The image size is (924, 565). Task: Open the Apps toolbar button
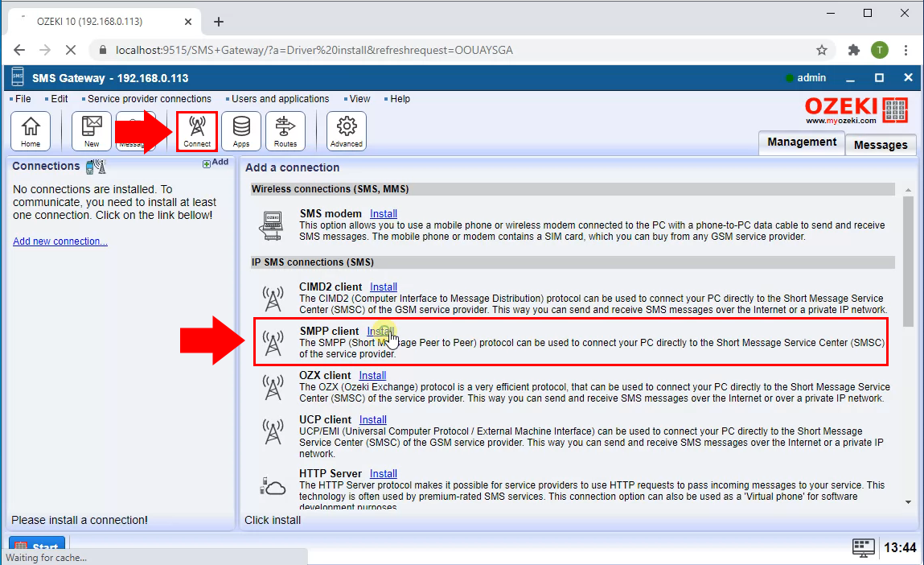(241, 131)
